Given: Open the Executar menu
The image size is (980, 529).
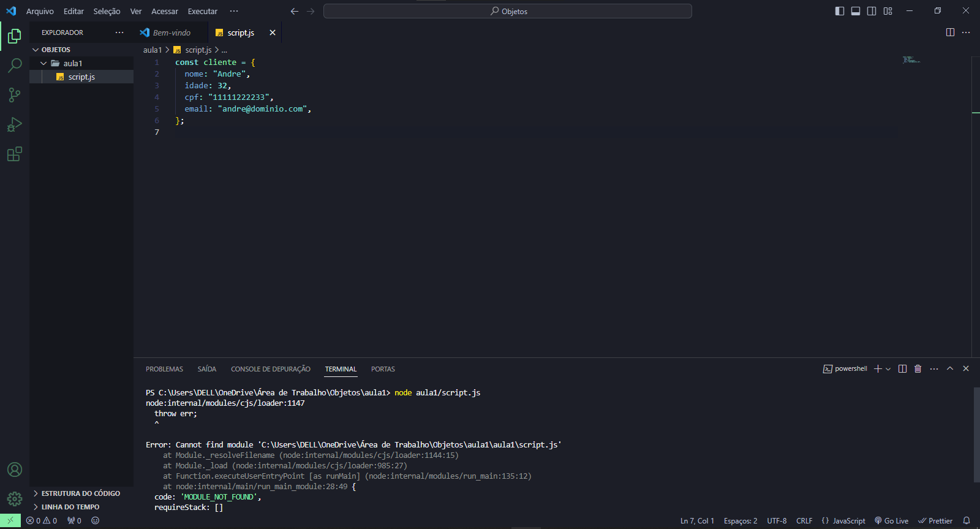Looking at the screenshot, I should click(x=203, y=11).
